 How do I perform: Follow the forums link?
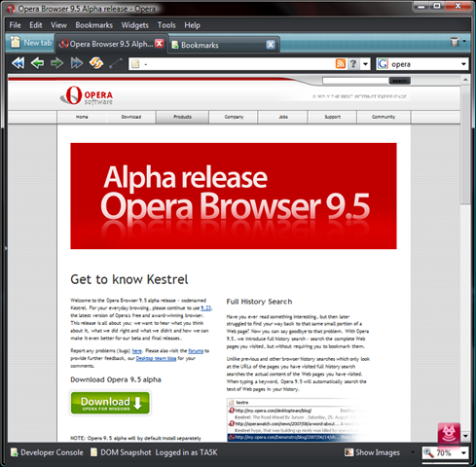tap(196, 351)
